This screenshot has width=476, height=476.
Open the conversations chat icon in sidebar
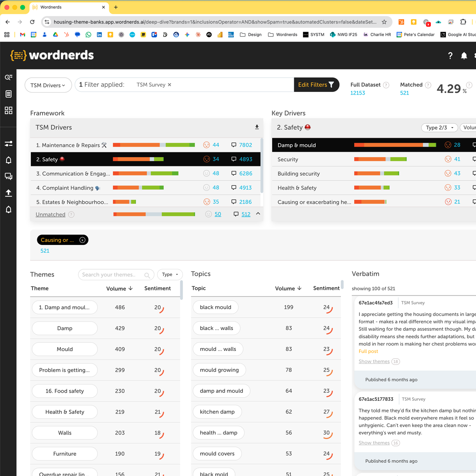9,176
